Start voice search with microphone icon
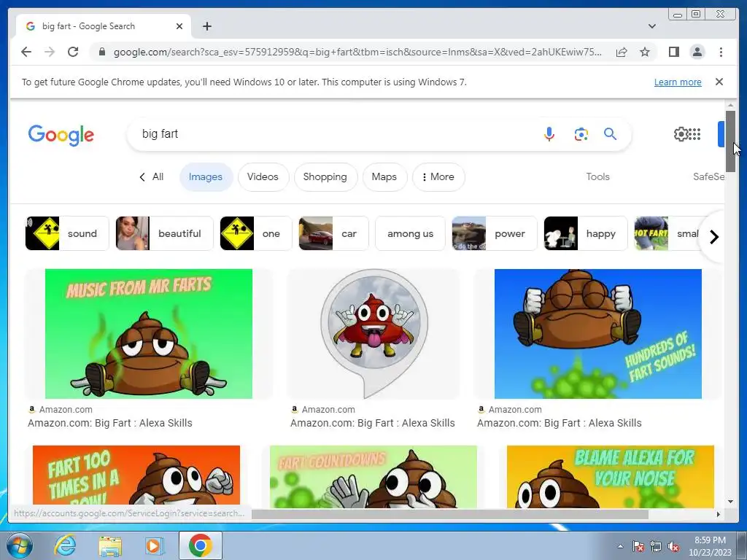The image size is (747, 560). (549, 134)
